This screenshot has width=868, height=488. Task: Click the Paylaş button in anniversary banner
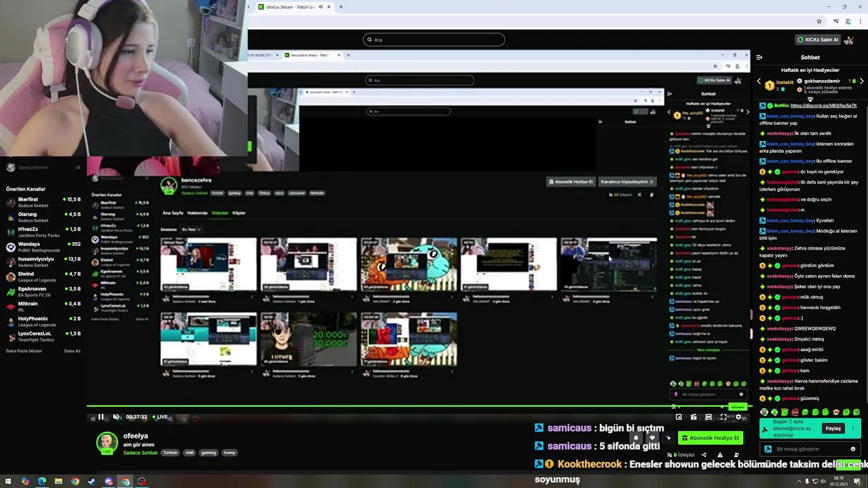(833, 428)
